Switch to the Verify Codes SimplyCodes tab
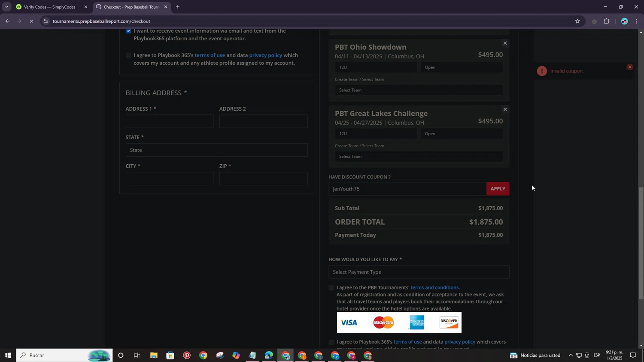644x362 pixels. (49, 7)
